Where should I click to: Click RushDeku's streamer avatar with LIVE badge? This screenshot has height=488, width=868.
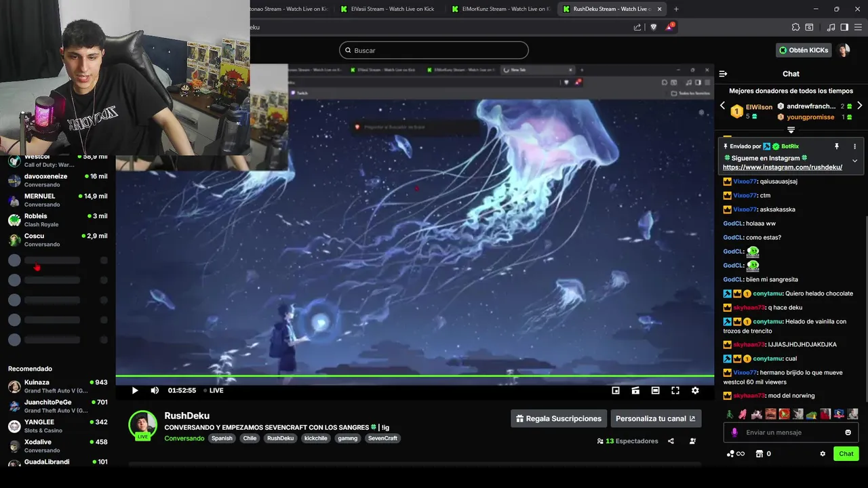click(x=143, y=426)
